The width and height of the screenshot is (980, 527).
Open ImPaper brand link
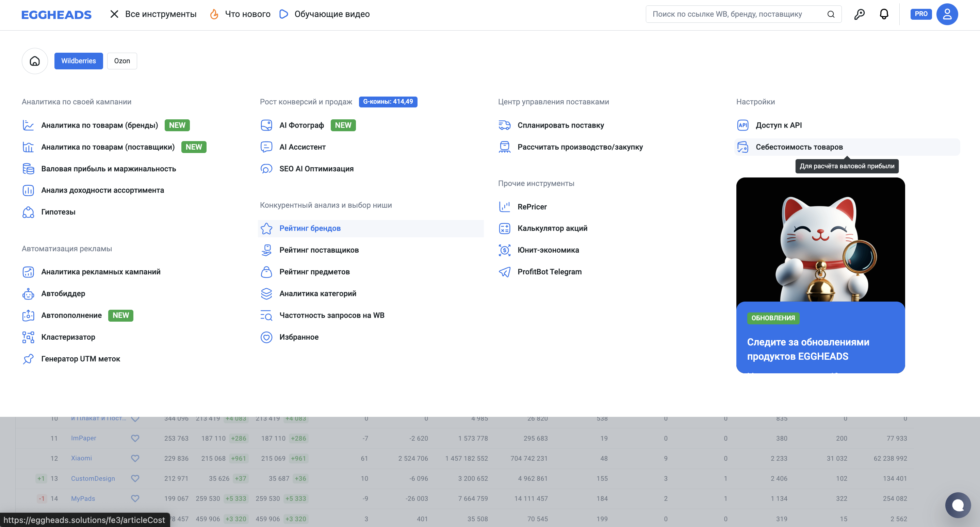pos(84,438)
